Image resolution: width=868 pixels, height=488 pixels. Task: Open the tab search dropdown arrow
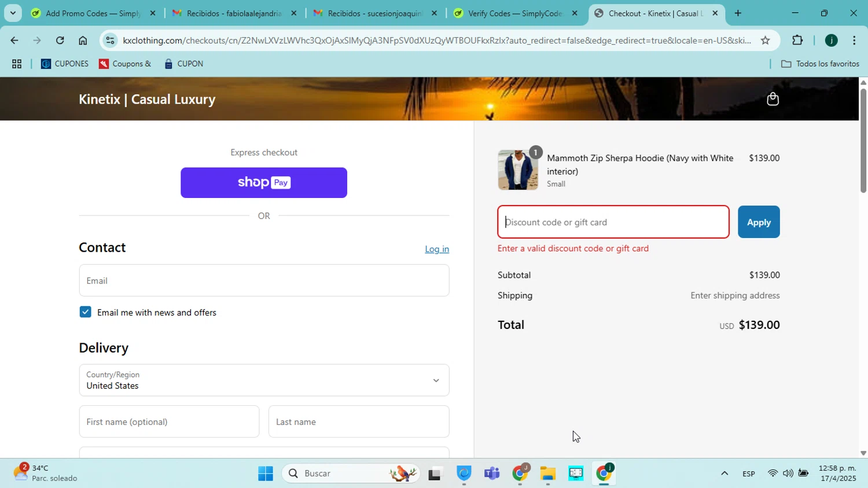(x=13, y=13)
